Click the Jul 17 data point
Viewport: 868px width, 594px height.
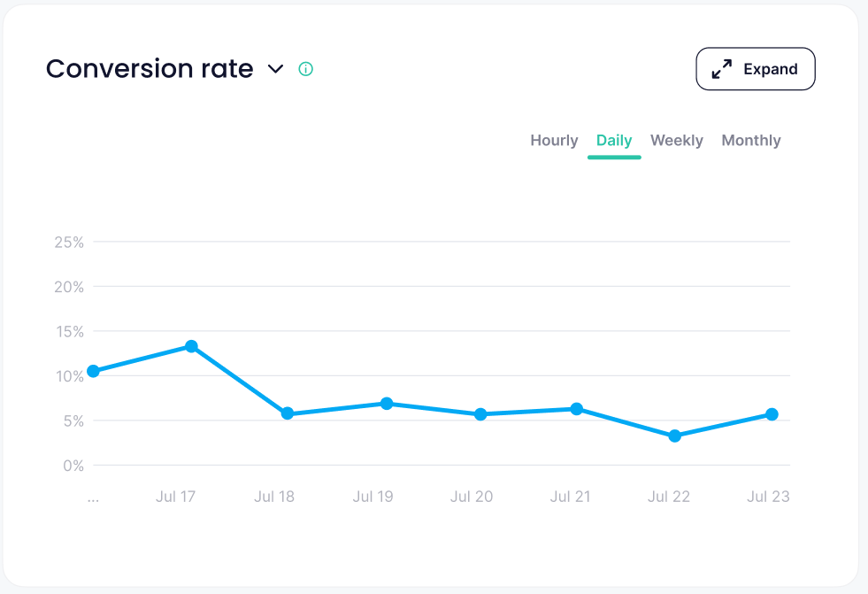[x=191, y=346]
